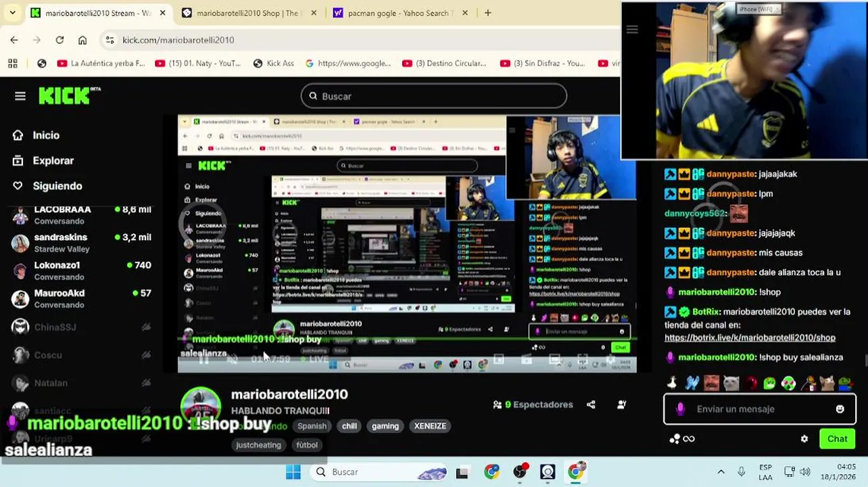Image resolution: width=868 pixels, height=487 pixels.
Task: Go to Chrome home page
Action: [x=82, y=40]
